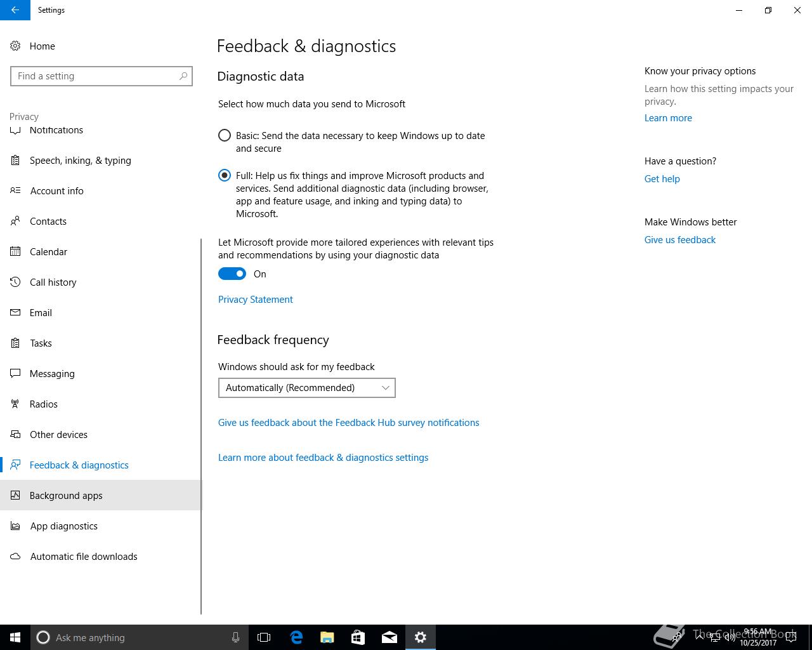812x650 pixels.
Task: Open the Mail app from taskbar
Action: tap(390, 637)
